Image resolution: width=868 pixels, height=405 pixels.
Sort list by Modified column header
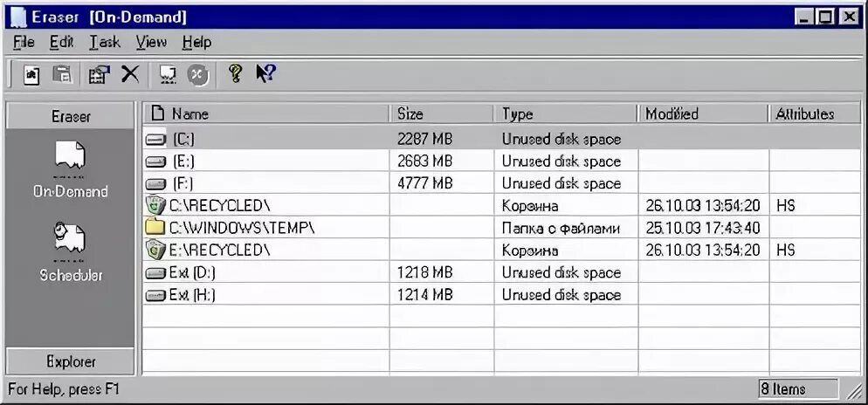click(701, 114)
